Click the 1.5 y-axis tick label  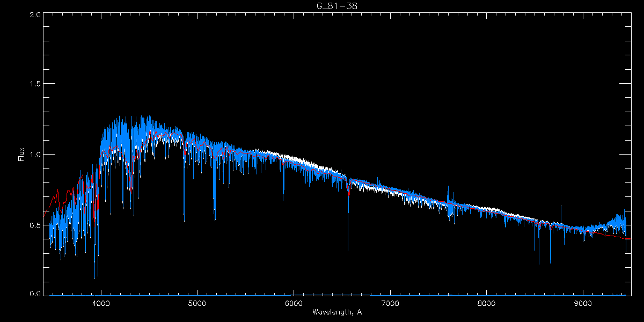tap(34, 84)
